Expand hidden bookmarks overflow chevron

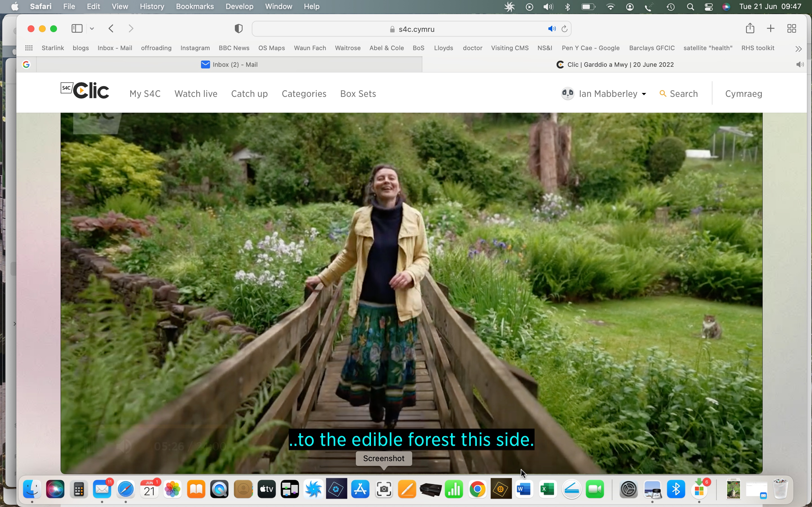[x=798, y=49]
